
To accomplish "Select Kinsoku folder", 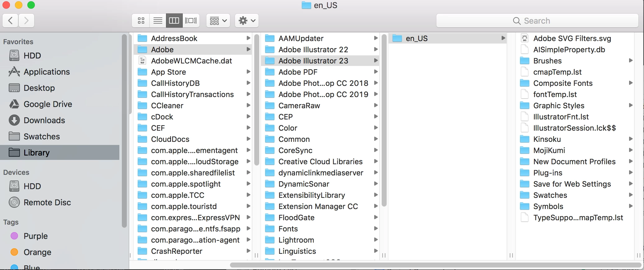I will pos(575,139).
